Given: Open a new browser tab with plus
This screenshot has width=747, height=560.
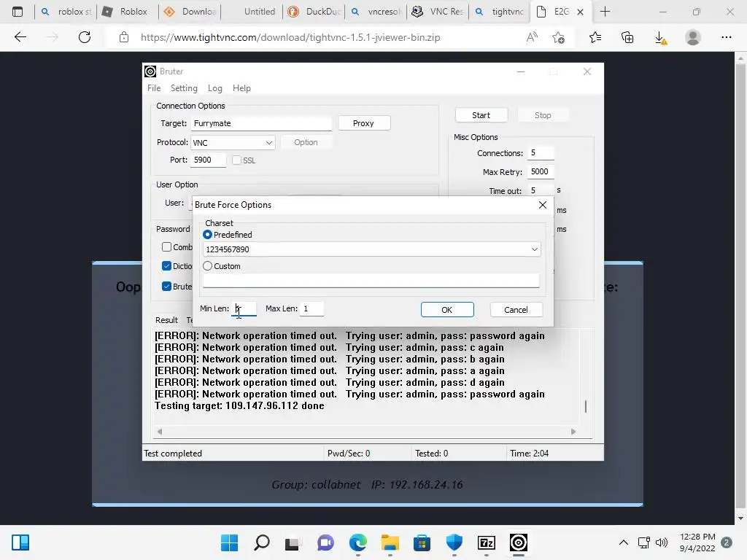Looking at the screenshot, I should coord(605,12).
